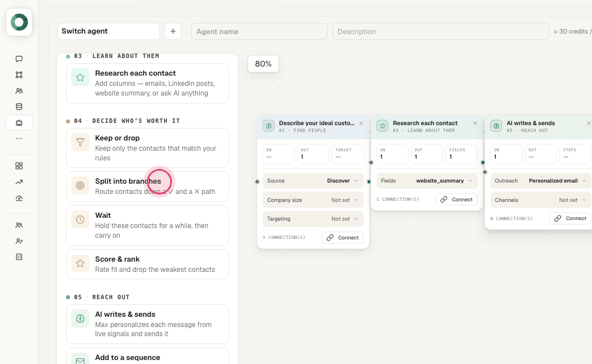
Task: Focus the Agent name field
Action: pyautogui.click(x=260, y=31)
